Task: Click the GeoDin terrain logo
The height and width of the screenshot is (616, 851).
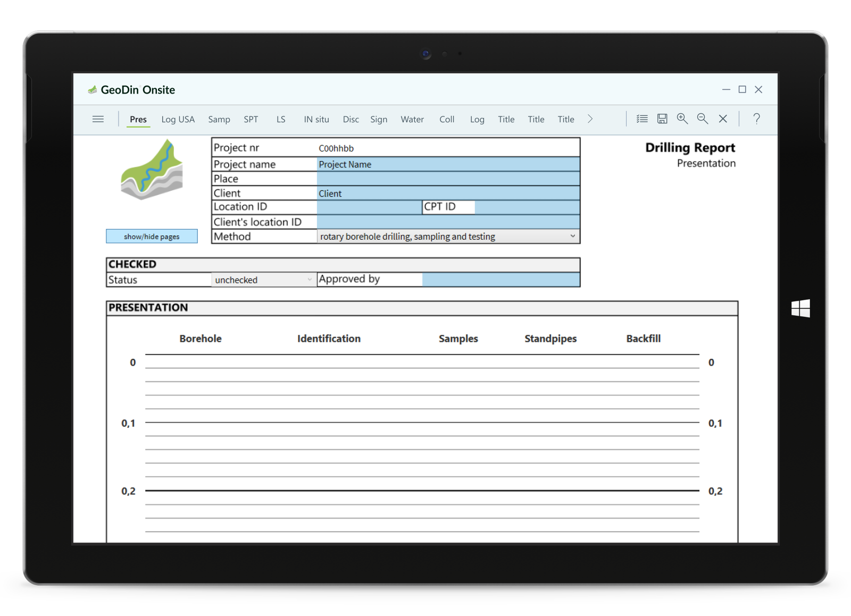Action: coord(152,170)
